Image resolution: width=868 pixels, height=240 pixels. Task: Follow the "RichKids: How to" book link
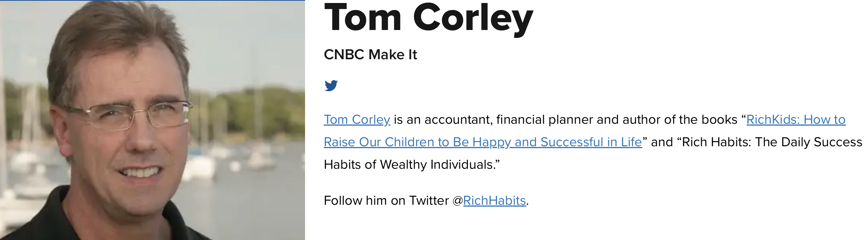coord(796,120)
